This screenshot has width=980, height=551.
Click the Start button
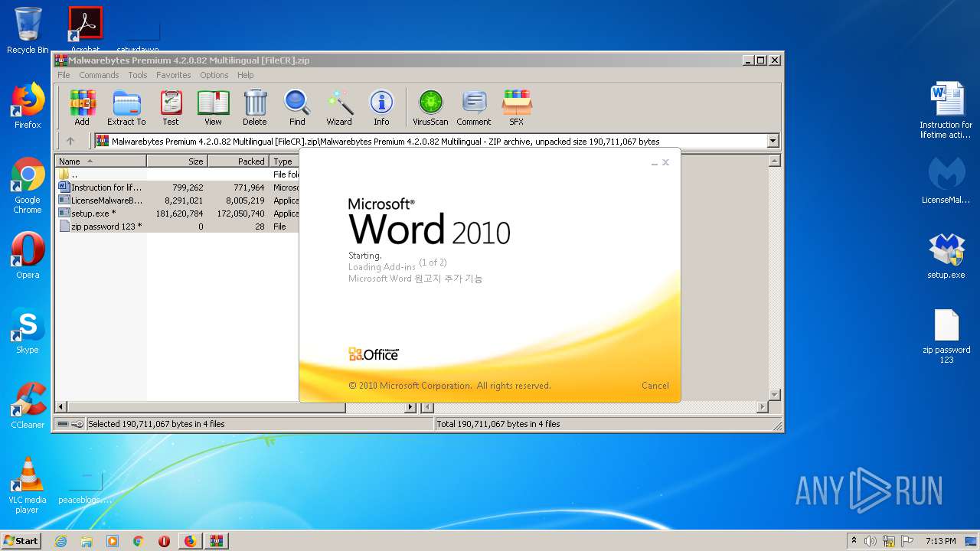tap(21, 541)
